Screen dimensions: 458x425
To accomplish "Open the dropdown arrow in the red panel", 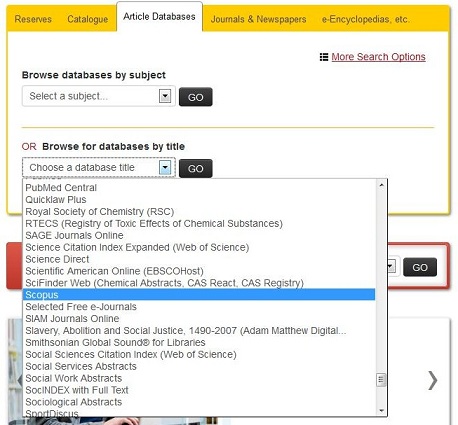I will coord(391,266).
